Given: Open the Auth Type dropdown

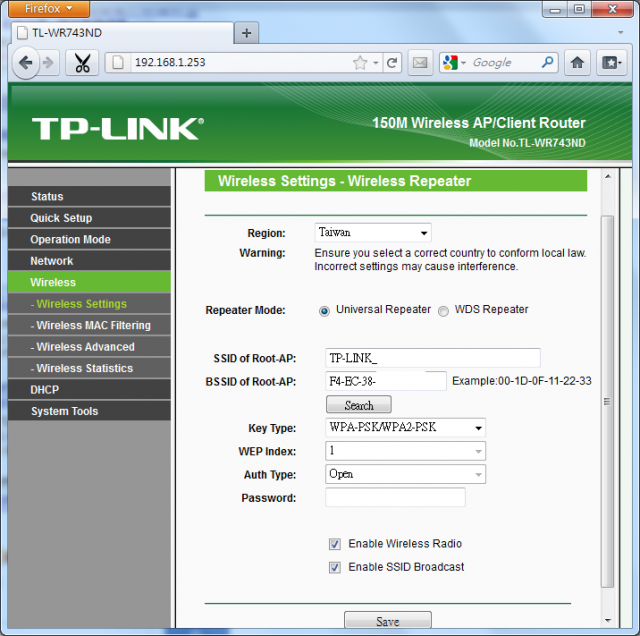Looking at the screenshot, I should [x=406, y=474].
